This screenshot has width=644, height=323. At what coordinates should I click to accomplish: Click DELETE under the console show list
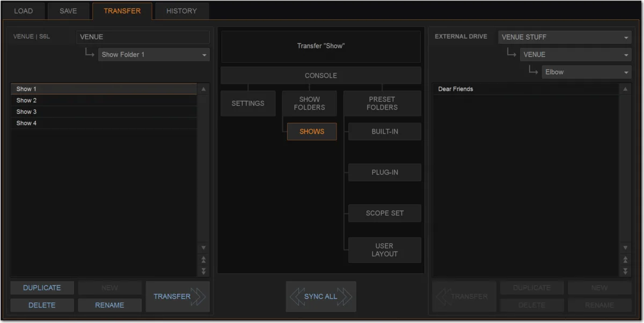(42, 305)
